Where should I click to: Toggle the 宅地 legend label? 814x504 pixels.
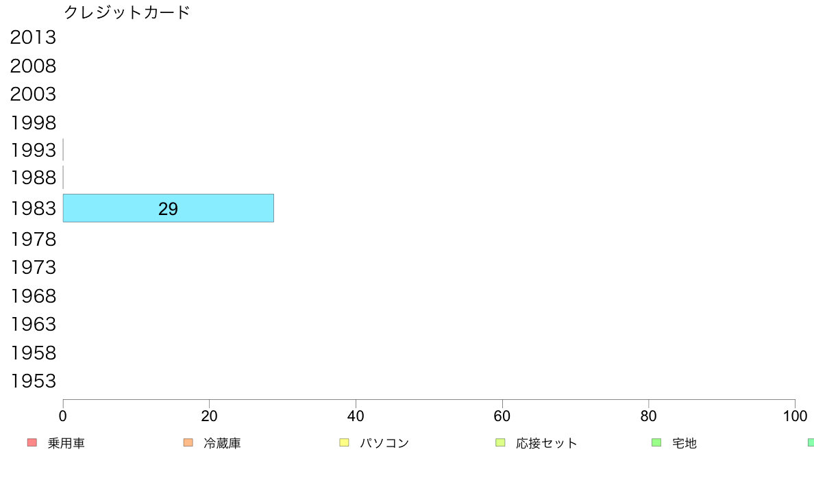pos(684,443)
